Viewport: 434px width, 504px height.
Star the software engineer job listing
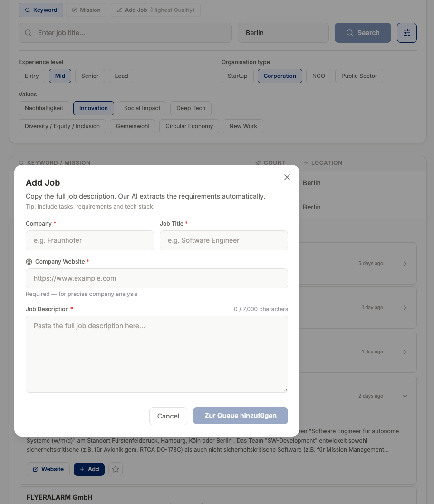115,469
